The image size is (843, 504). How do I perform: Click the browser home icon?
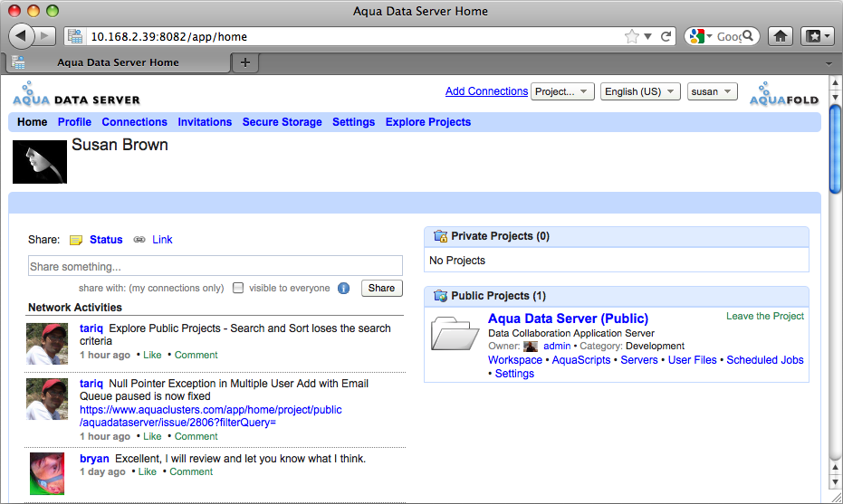click(x=781, y=36)
